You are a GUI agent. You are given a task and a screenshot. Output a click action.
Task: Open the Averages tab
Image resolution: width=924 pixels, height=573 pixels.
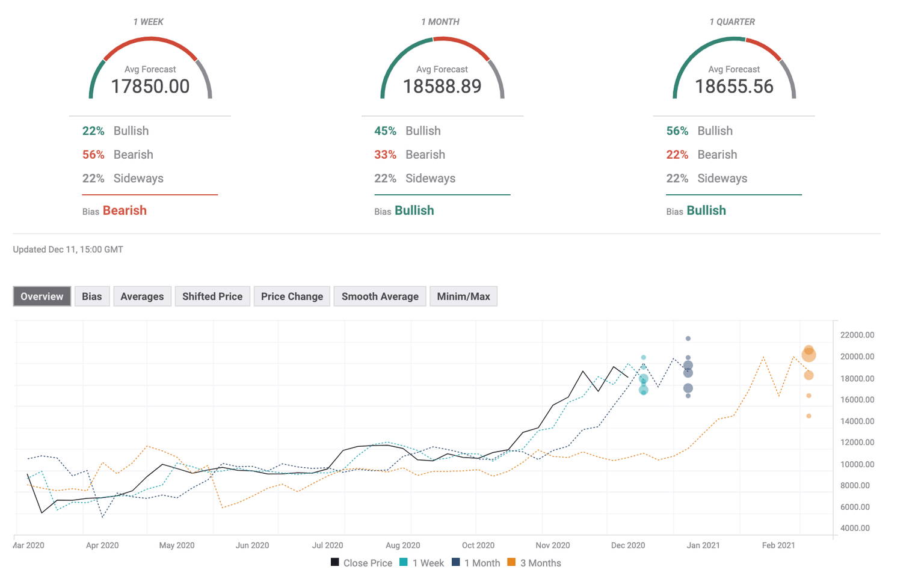[142, 296]
